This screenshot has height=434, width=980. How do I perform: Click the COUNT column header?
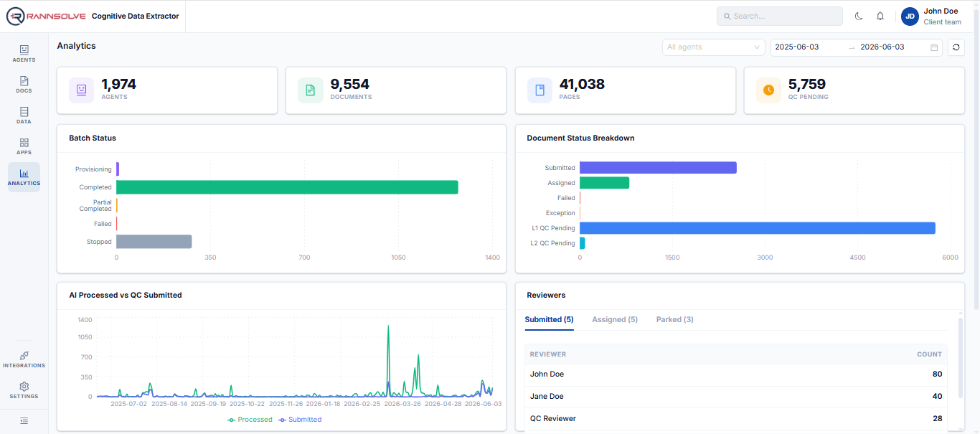(x=929, y=354)
